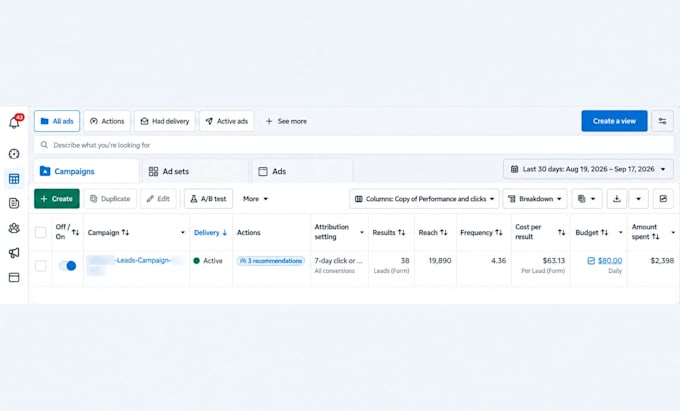Click the 19,890 reach value

(440, 261)
